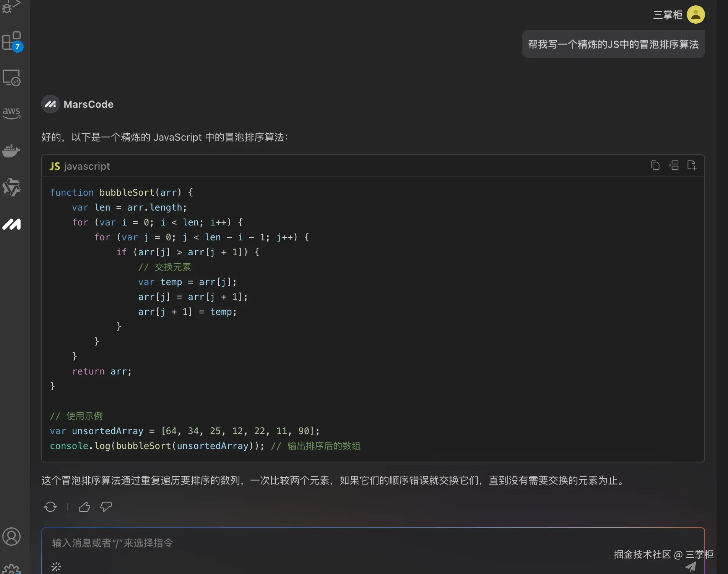728x574 pixels.
Task: Click the var temp = arr[j] line
Action: [188, 282]
